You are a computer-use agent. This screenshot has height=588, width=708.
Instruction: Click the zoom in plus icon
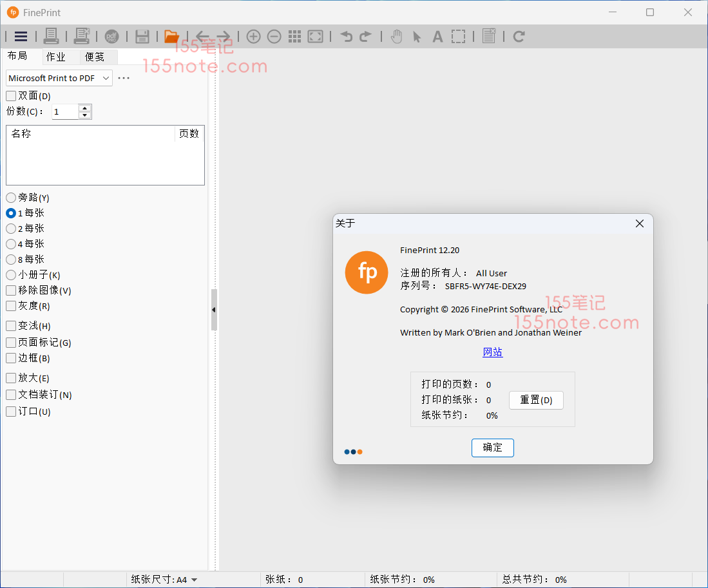(254, 37)
